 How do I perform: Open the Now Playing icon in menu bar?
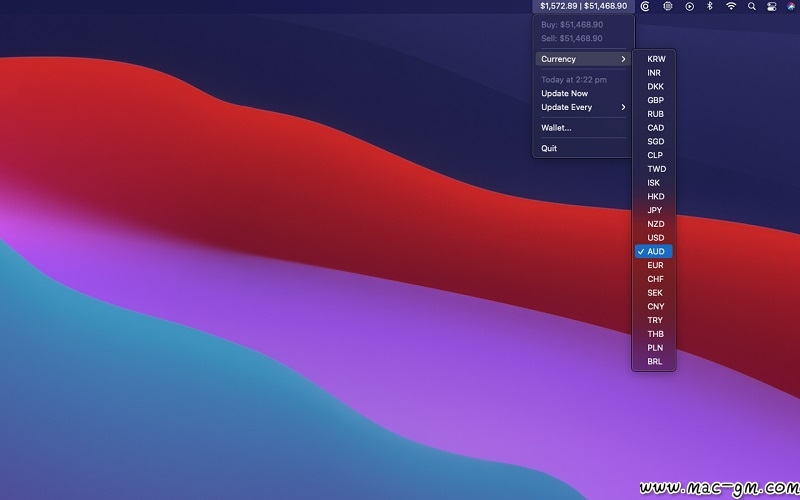[689, 6]
